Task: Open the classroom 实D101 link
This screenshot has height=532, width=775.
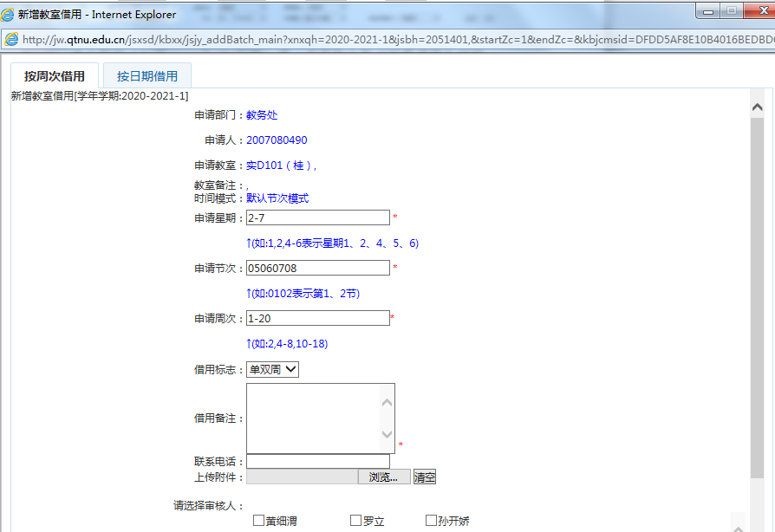Action: point(266,163)
